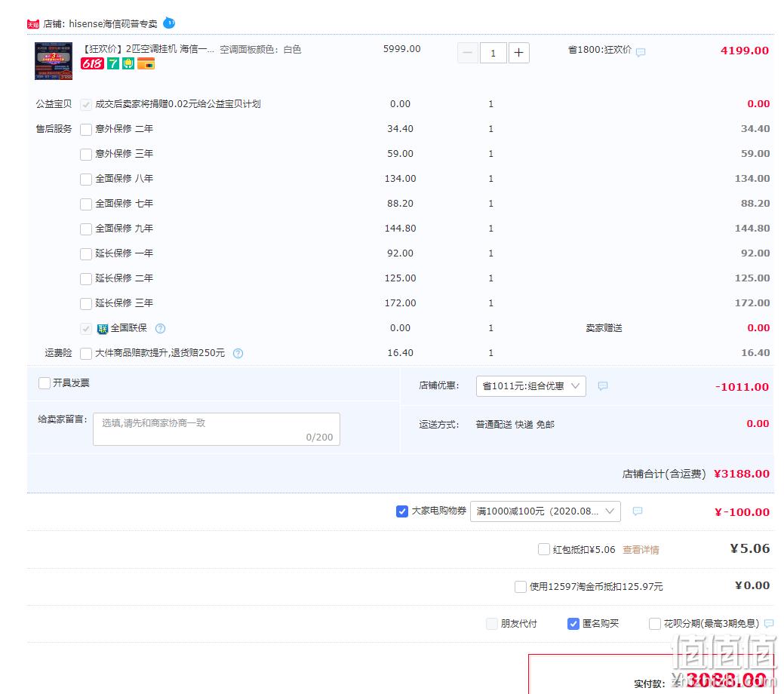Increase quantity with the plus button
This screenshot has height=694, width=784.
[x=519, y=53]
